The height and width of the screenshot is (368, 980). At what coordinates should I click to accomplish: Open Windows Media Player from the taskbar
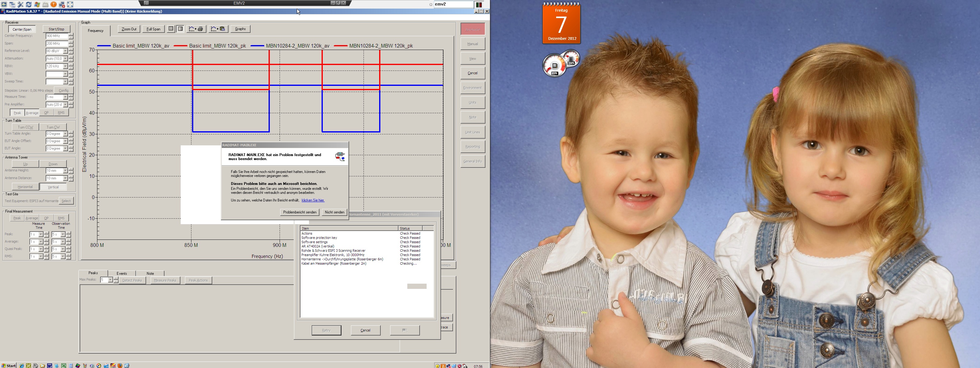point(99,366)
